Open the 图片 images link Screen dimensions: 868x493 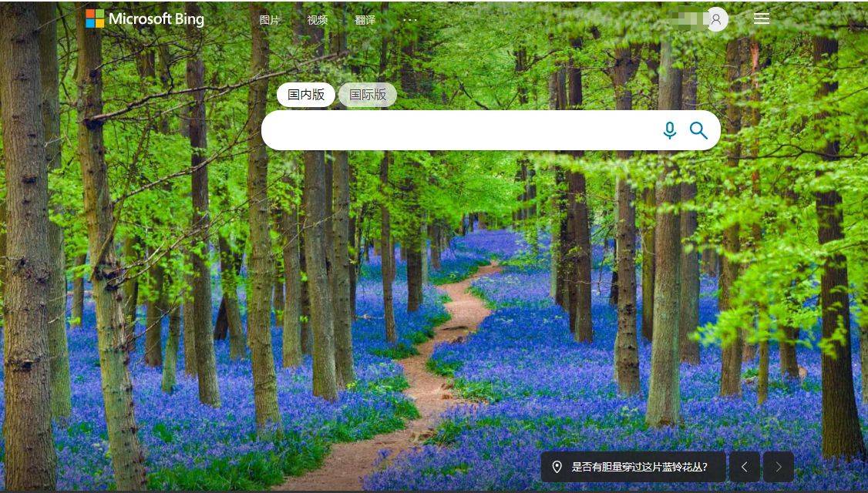point(270,20)
